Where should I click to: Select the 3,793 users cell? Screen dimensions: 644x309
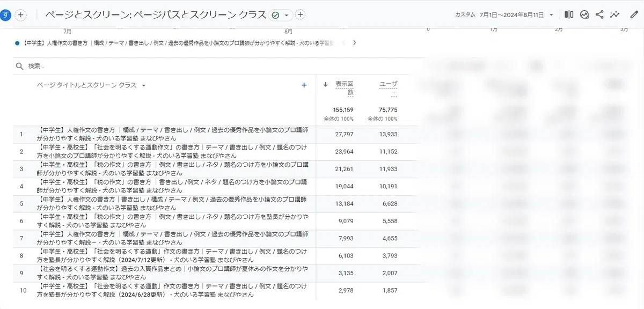[390, 255]
